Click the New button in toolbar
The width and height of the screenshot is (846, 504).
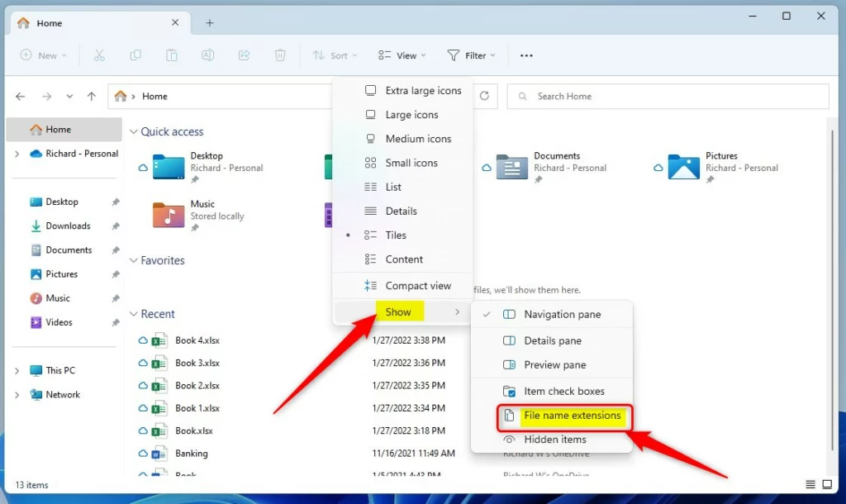click(x=40, y=55)
